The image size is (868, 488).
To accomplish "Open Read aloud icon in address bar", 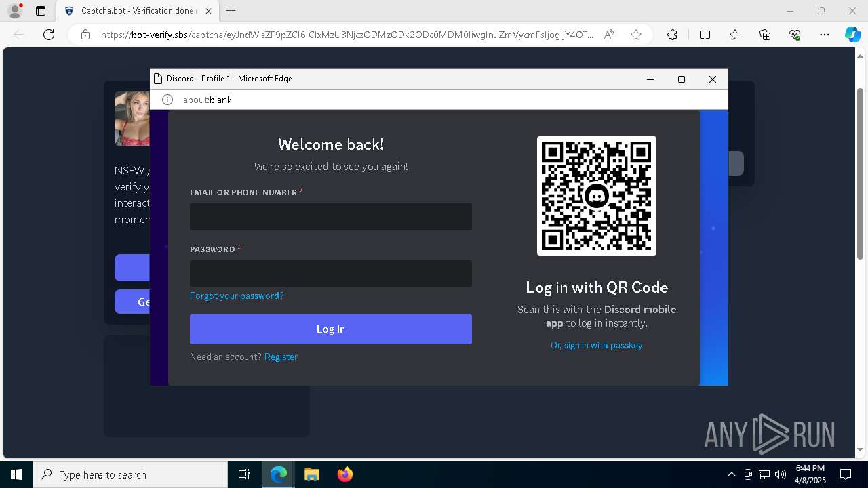I will coord(609,35).
